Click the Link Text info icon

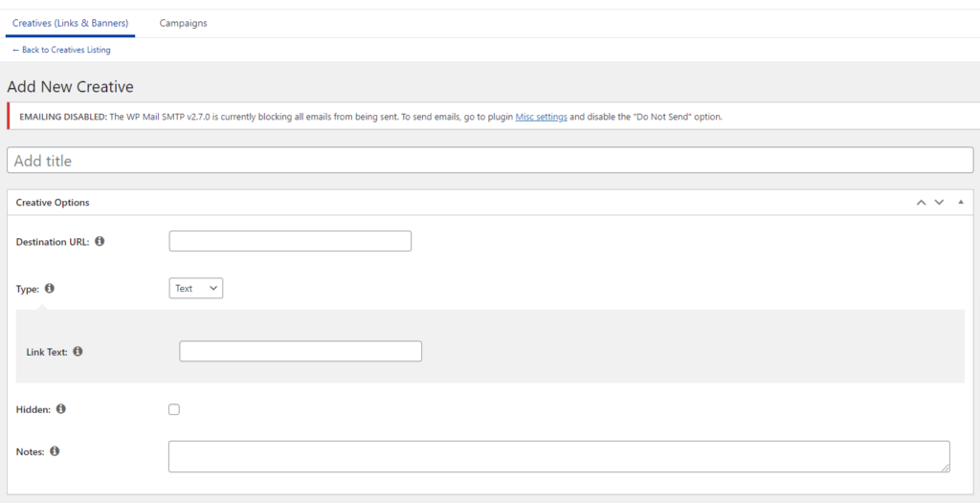(78, 352)
